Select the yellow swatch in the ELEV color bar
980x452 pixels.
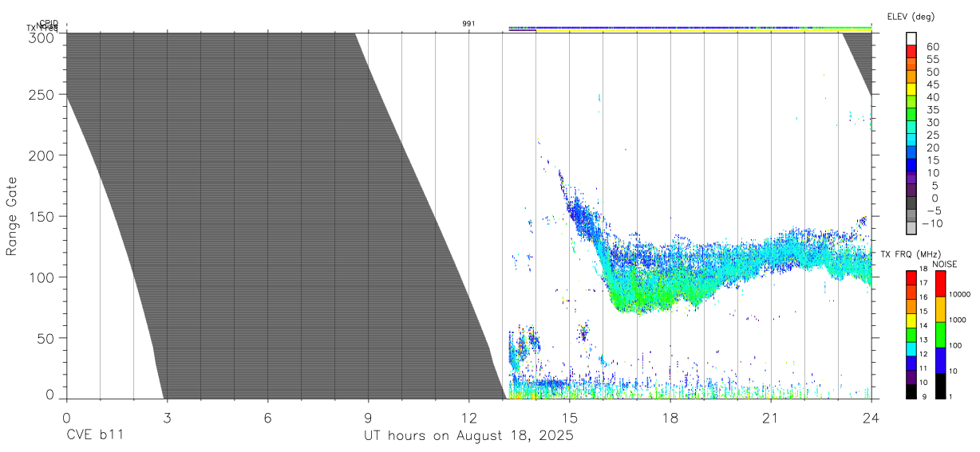911,89
